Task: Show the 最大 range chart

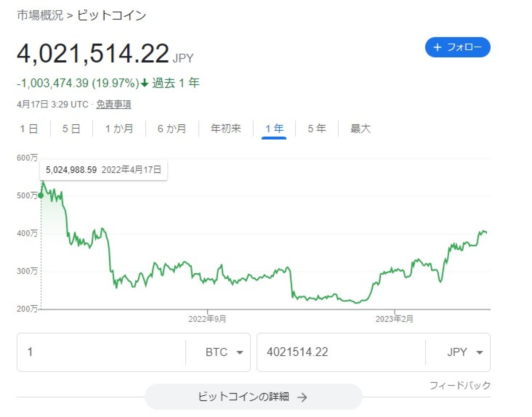Action: coord(360,129)
